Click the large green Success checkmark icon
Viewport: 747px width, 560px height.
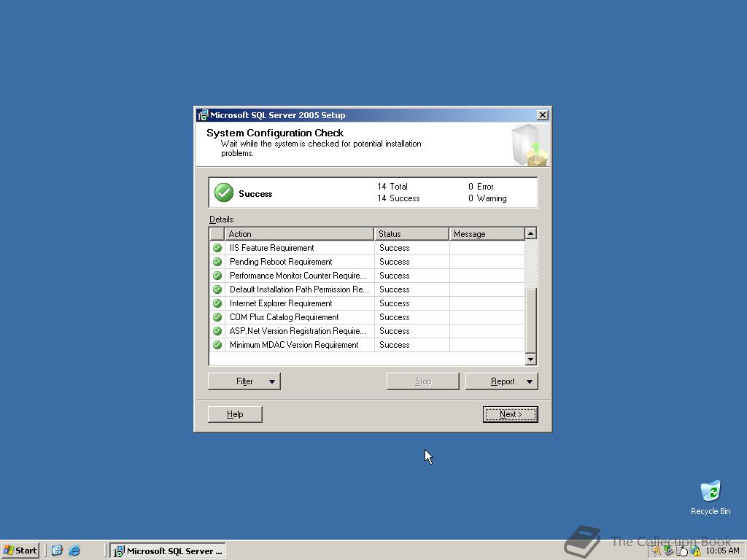point(224,192)
